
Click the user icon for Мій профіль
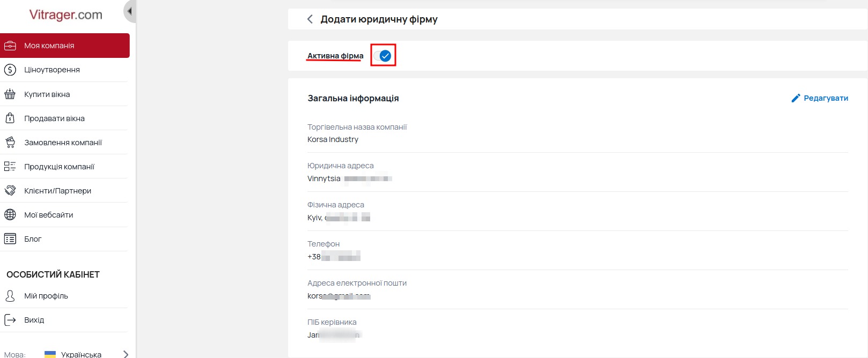click(x=10, y=296)
